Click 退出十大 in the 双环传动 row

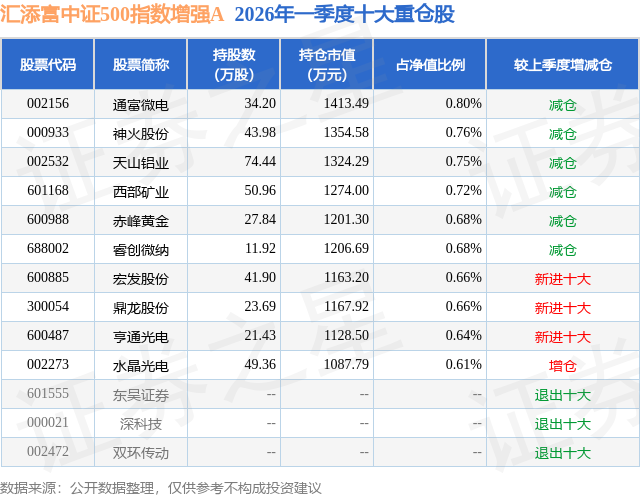click(x=563, y=453)
